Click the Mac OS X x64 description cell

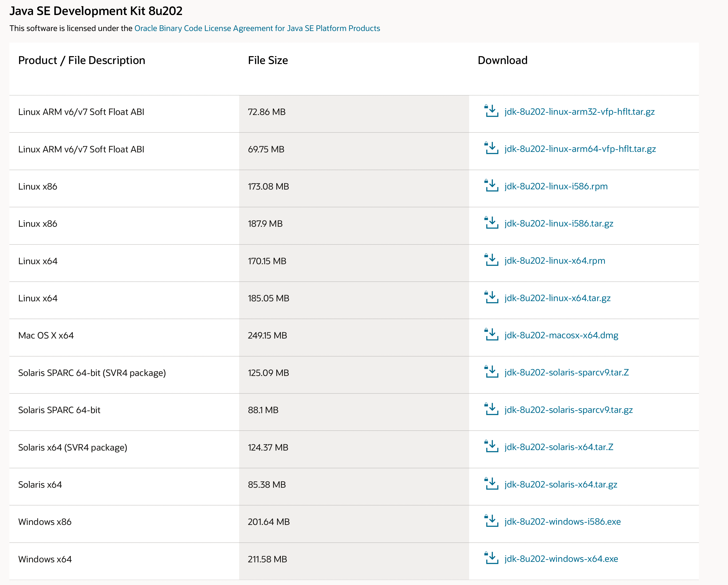(124, 337)
